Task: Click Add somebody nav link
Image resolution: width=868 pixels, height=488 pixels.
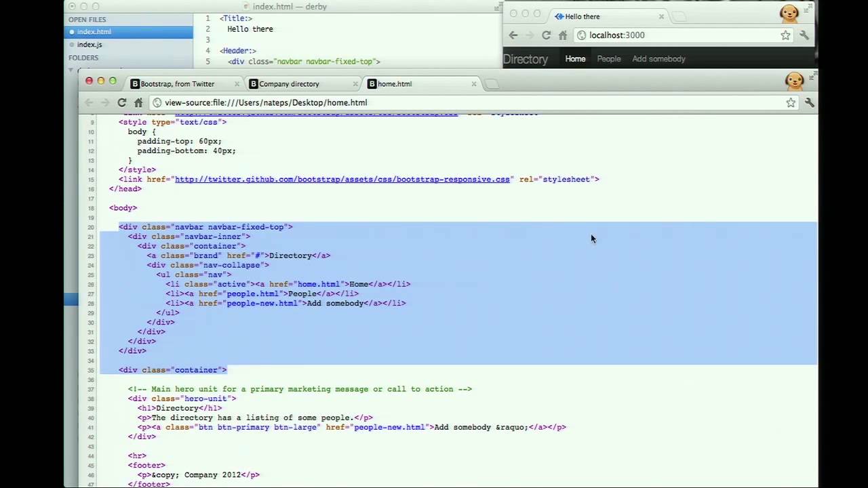Action: pos(658,59)
